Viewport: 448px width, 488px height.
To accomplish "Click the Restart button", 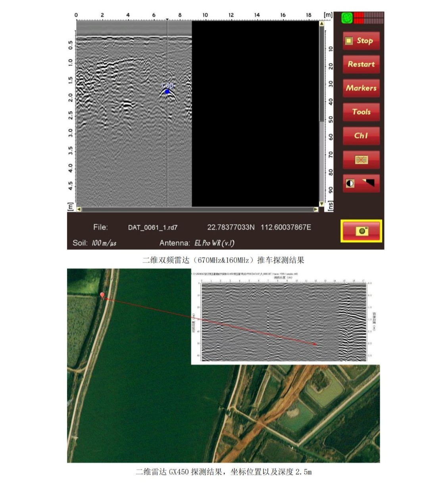I will click(x=361, y=64).
